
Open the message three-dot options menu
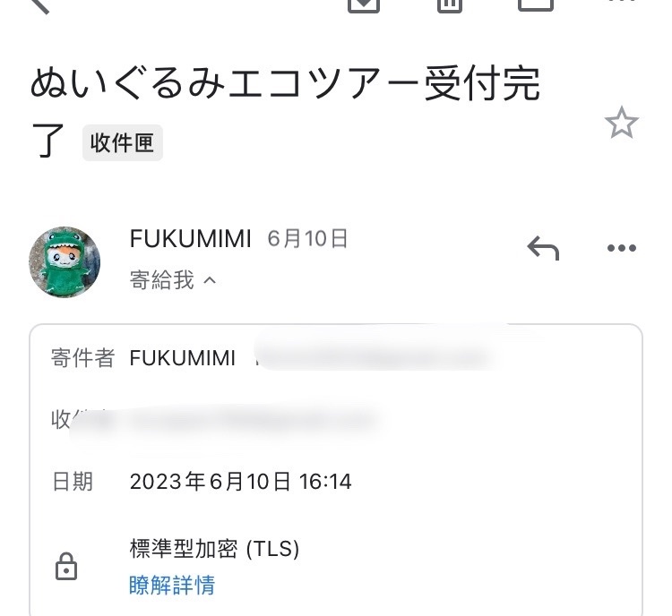click(622, 248)
